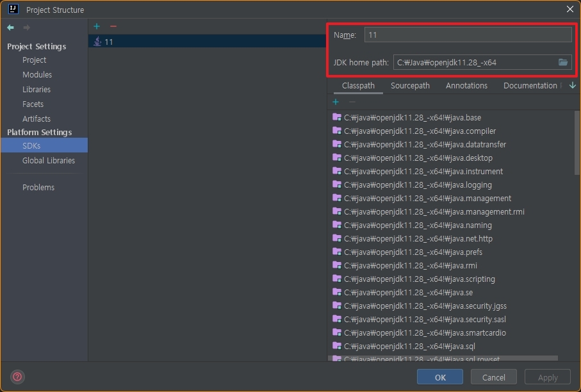Open Artifacts settings page
The width and height of the screenshot is (581, 392).
click(x=37, y=119)
